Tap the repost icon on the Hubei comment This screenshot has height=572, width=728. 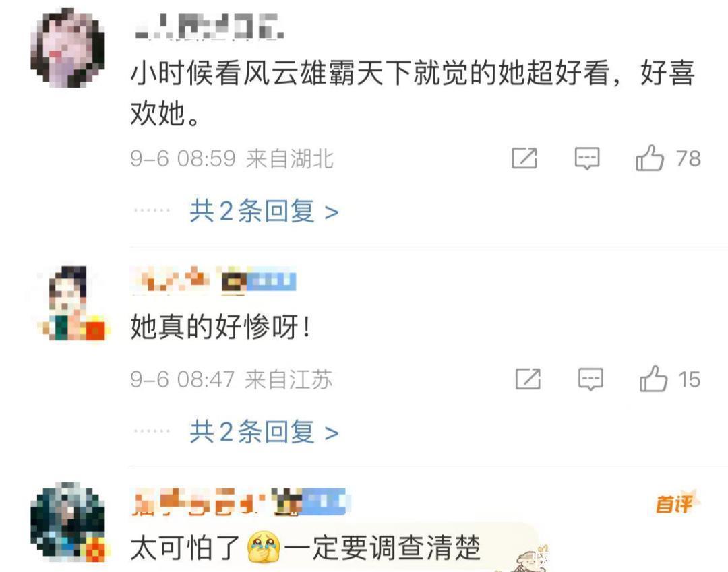point(524,158)
